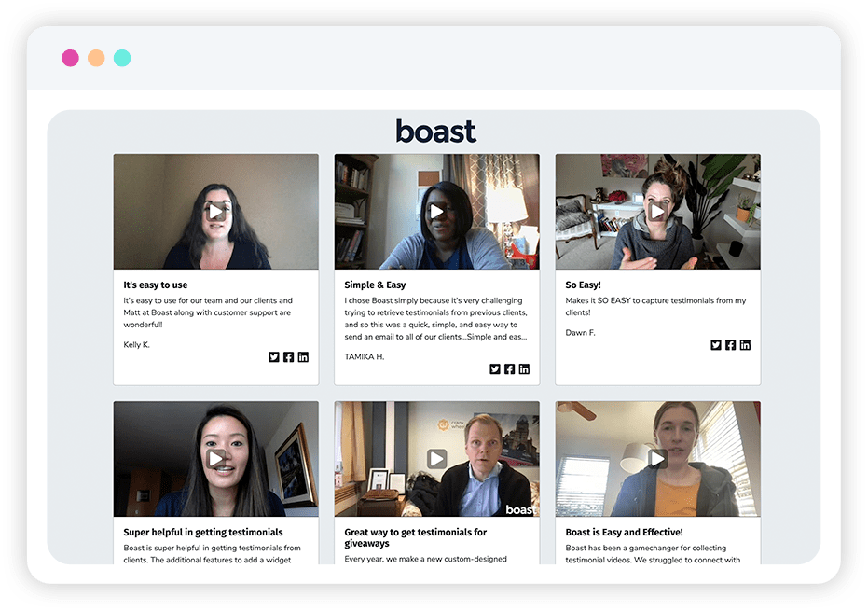Play the Simple & Easy video
Screen dimensions: 868x611
[436, 212]
